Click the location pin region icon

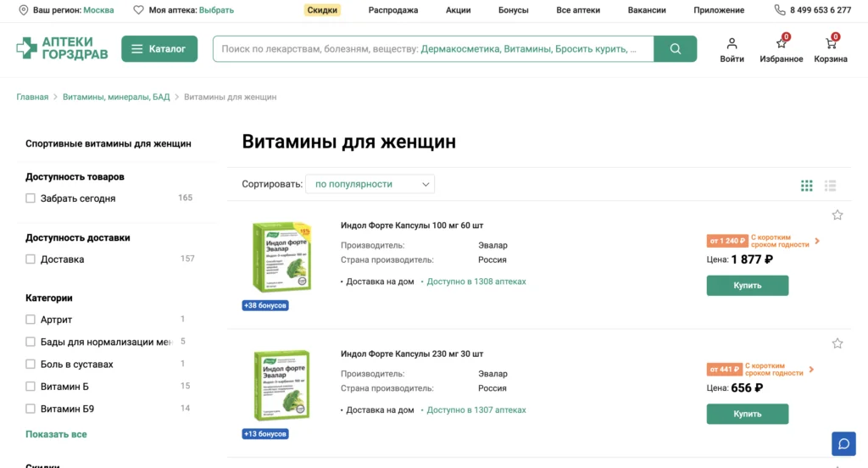[x=23, y=10]
